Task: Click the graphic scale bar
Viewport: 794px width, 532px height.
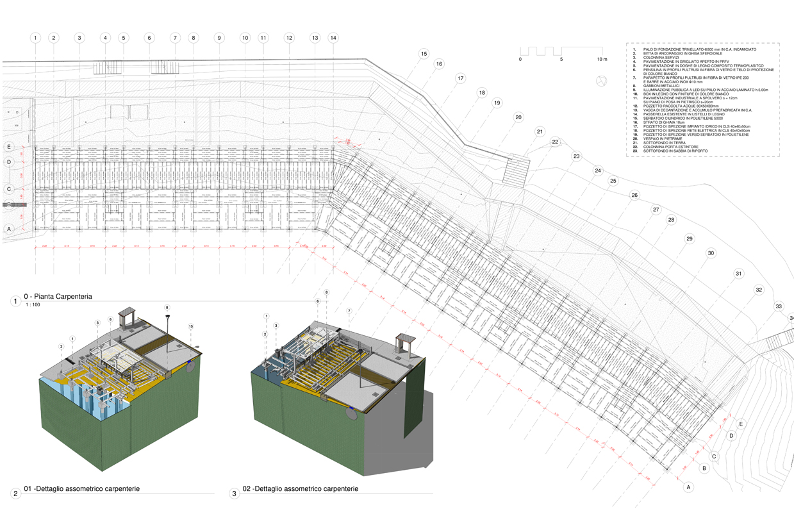Action: 560,50
